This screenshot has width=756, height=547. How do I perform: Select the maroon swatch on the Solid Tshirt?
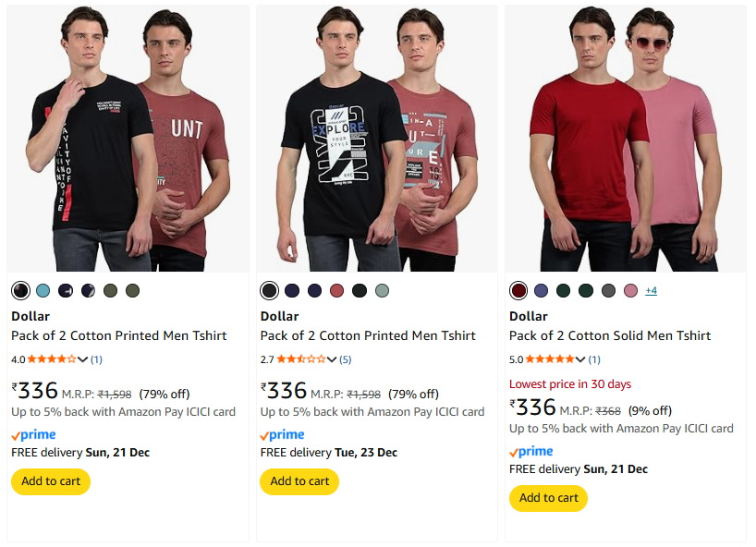[518, 291]
